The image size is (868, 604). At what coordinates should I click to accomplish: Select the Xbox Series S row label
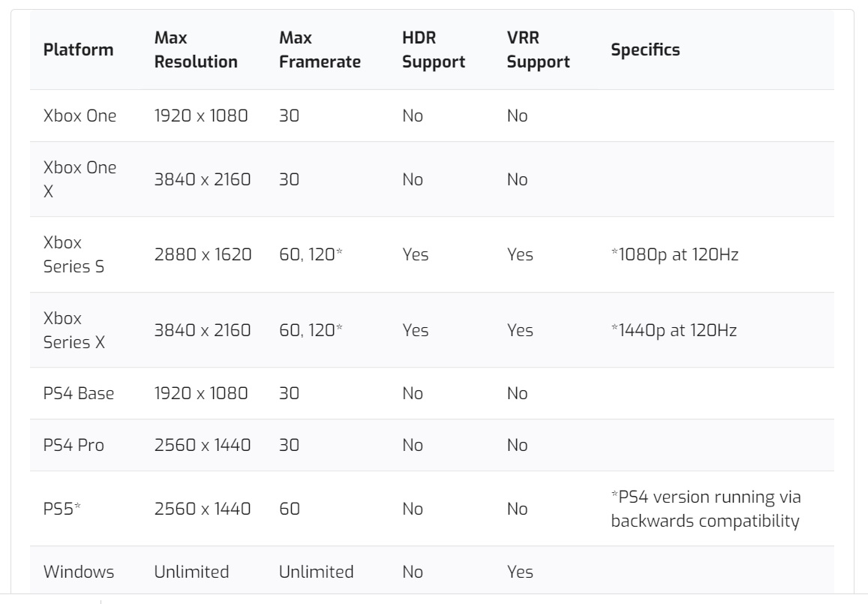coord(74,254)
